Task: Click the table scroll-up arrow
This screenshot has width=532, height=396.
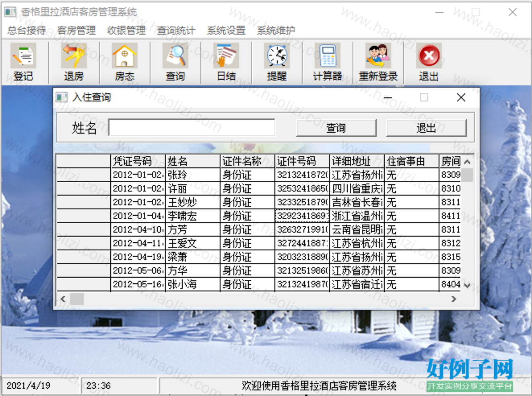Action: tap(467, 162)
